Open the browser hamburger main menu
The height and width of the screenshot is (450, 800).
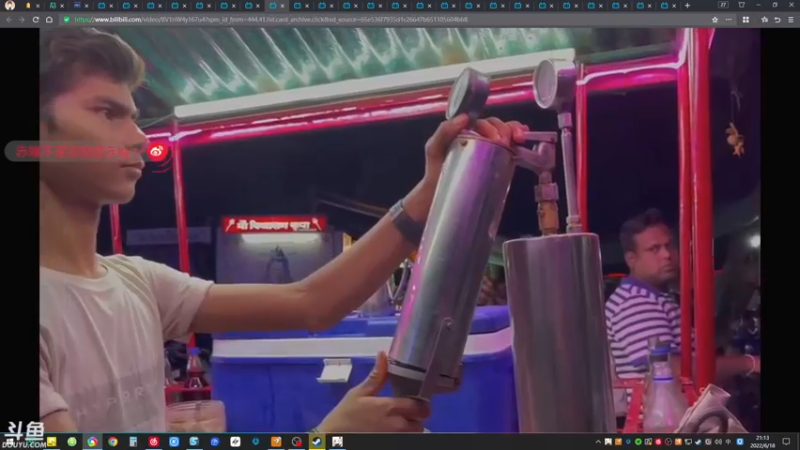(791, 19)
